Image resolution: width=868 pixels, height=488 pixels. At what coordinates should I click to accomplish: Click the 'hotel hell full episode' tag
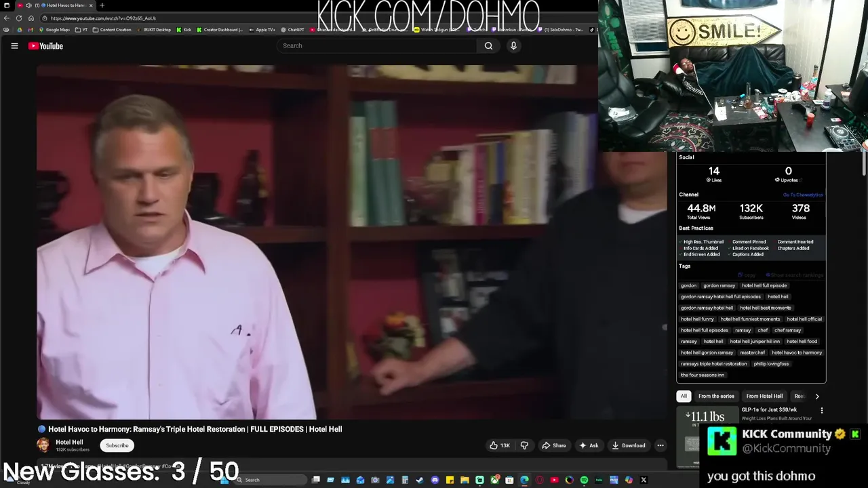[764, 285]
